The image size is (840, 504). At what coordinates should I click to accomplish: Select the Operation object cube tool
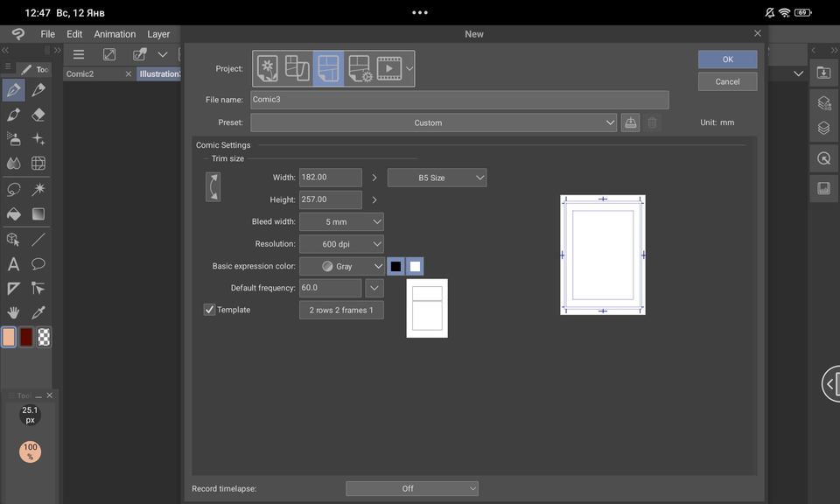pyautogui.click(x=13, y=240)
